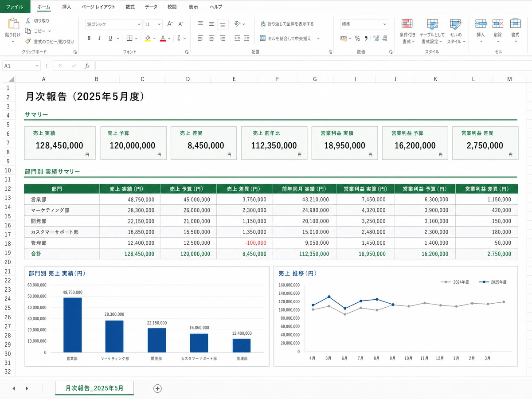
Task: Click the Format cells (書式) icon
Action: click(515, 23)
